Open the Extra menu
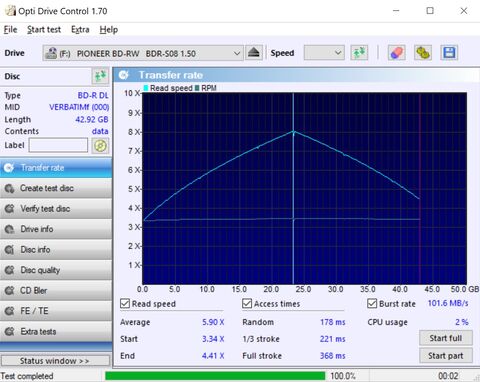 point(80,30)
